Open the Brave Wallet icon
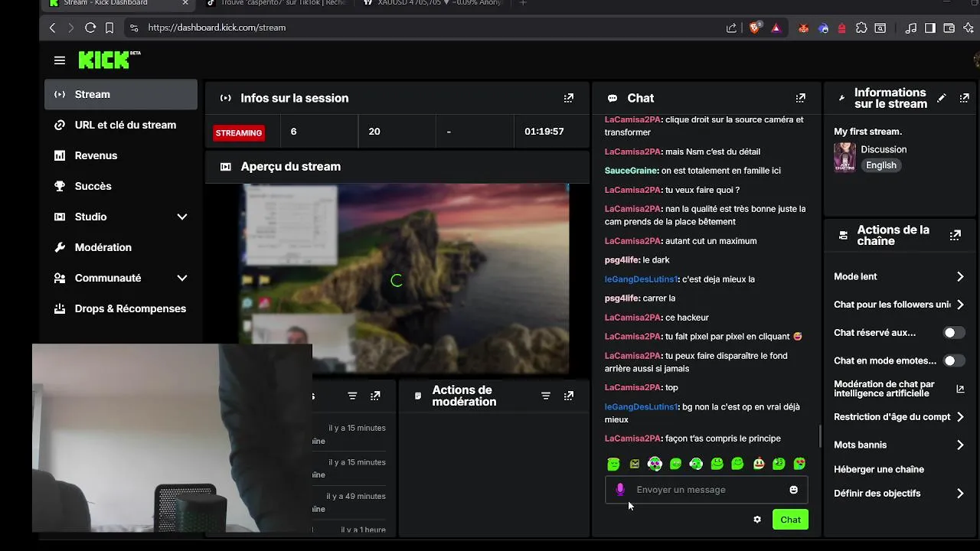 949,28
